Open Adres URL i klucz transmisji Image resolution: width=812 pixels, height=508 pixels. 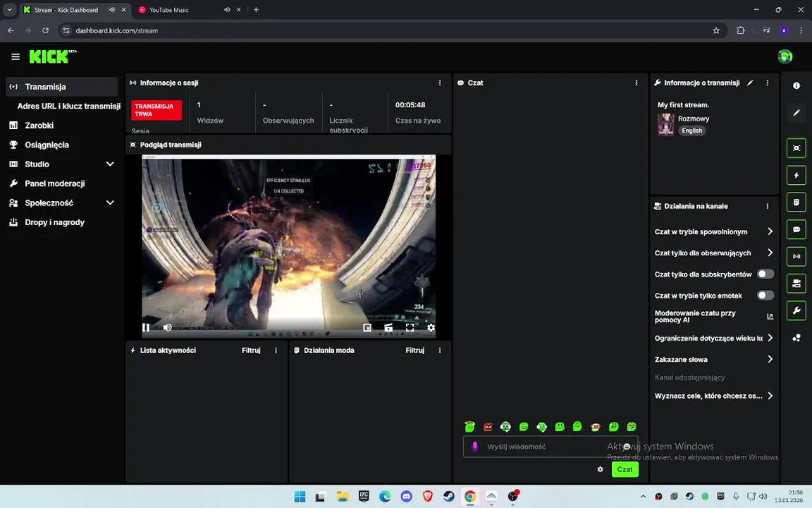[x=68, y=106]
